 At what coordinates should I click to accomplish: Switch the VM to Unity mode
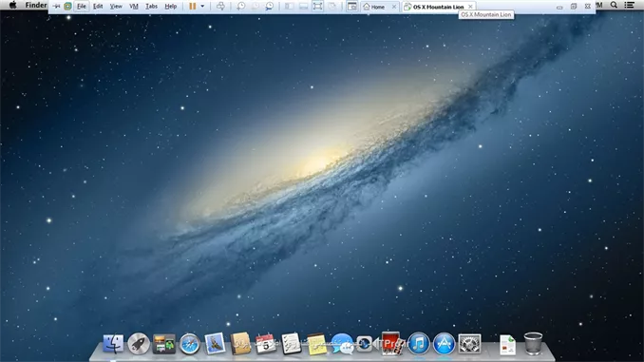coord(332,6)
